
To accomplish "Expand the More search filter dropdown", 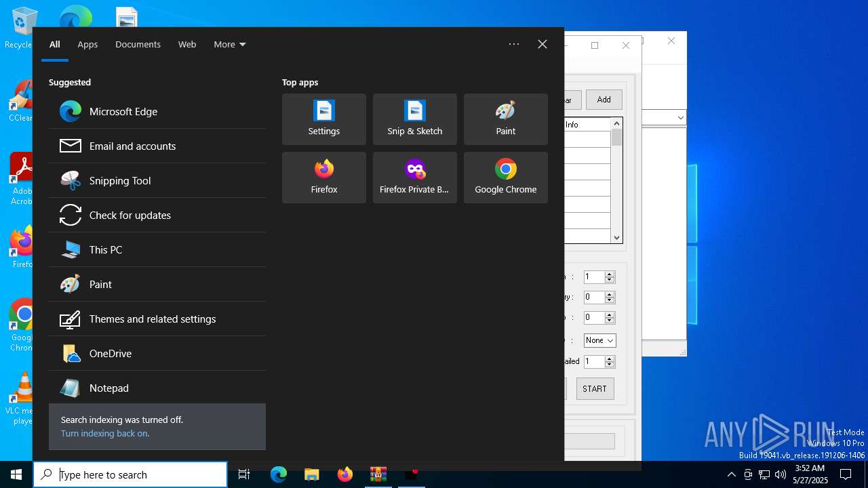I will click(x=230, y=44).
